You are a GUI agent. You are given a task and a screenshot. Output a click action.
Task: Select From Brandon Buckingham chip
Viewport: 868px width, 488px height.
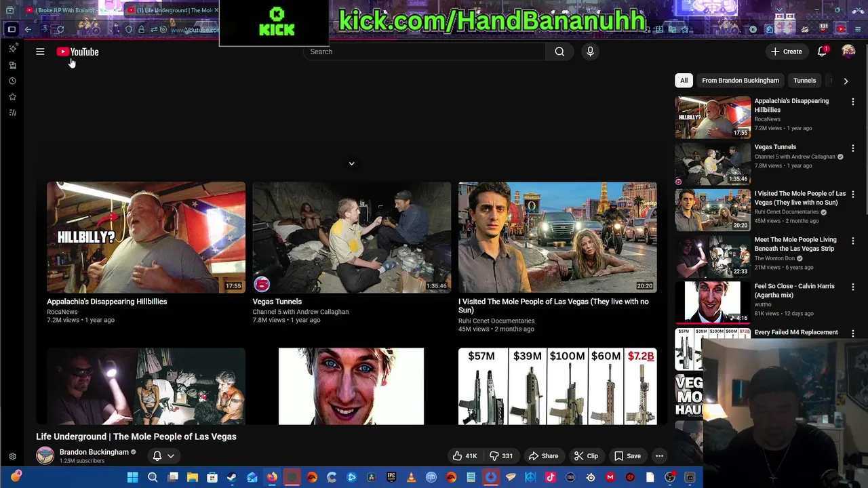(x=741, y=81)
